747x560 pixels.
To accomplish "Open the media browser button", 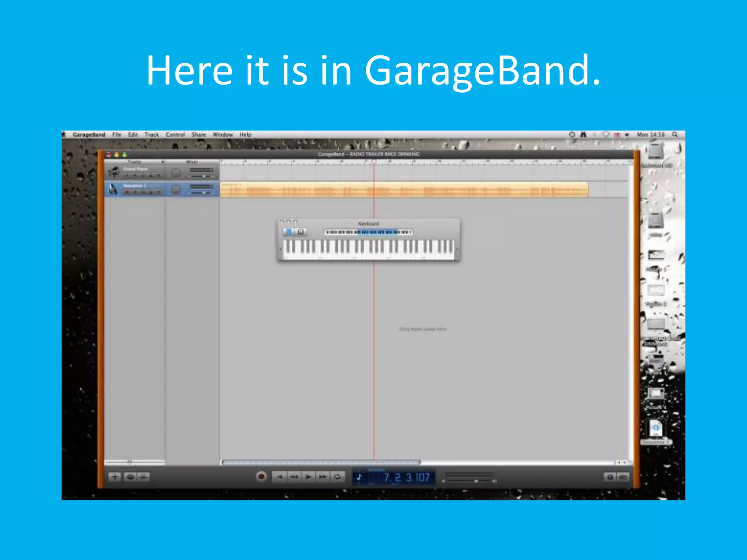I will [x=623, y=477].
